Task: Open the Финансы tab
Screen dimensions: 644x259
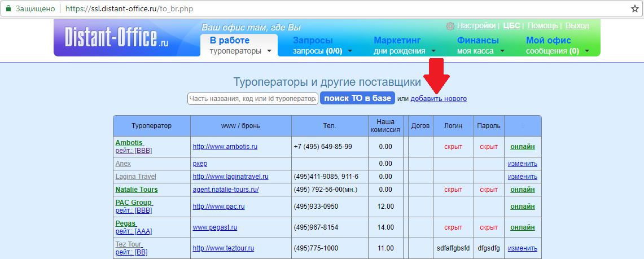Action: pos(477,40)
